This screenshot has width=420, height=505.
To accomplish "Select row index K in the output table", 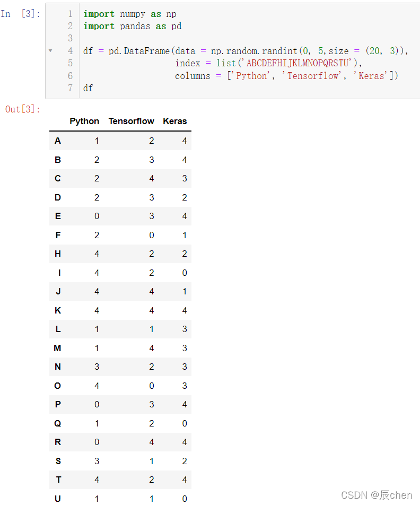I will tap(58, 310).
